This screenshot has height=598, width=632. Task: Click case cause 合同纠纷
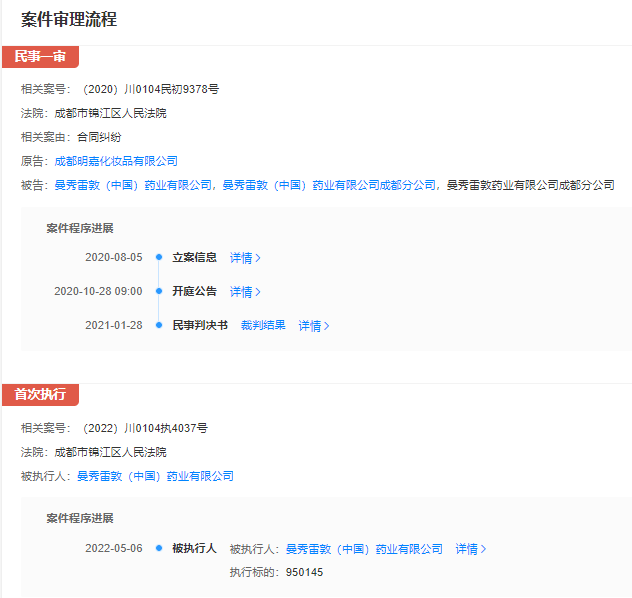(99, 137)
